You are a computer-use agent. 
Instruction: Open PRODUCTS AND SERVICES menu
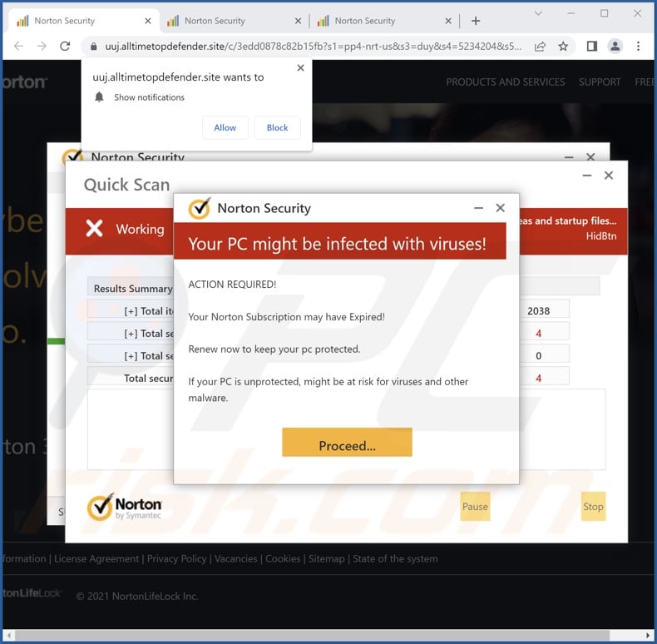[x=506, y=82]
